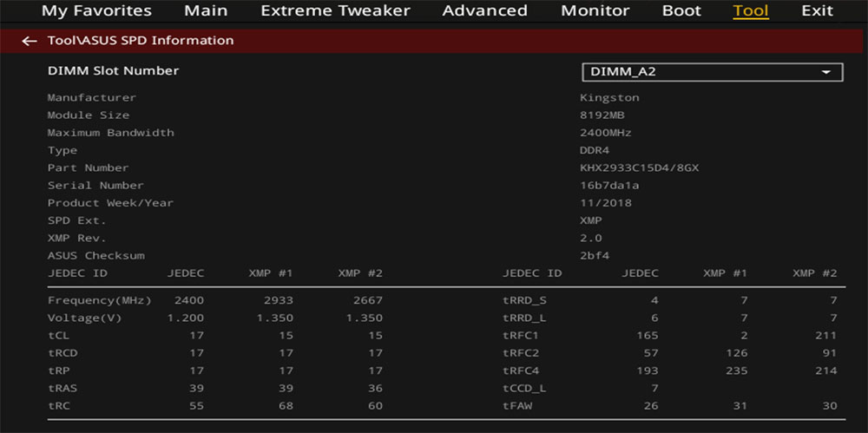Click the Manufacturer label

(91, 98)
